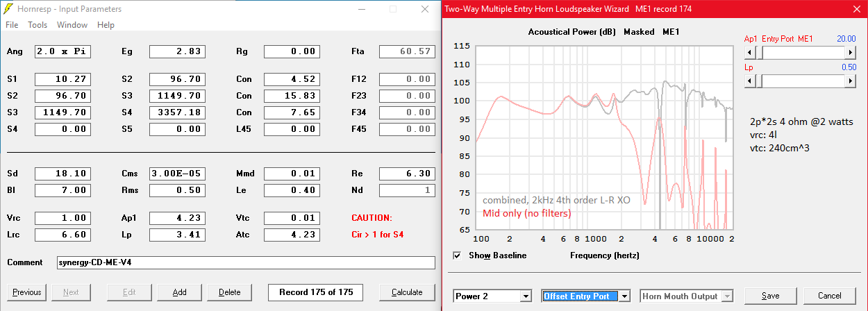The image size is (868, 311).
Task: Click the S5 value field
Action: point(177,129)
